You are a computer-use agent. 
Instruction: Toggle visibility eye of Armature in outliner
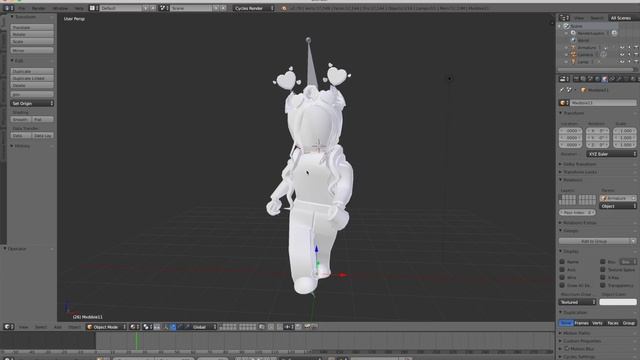(622, 48)
